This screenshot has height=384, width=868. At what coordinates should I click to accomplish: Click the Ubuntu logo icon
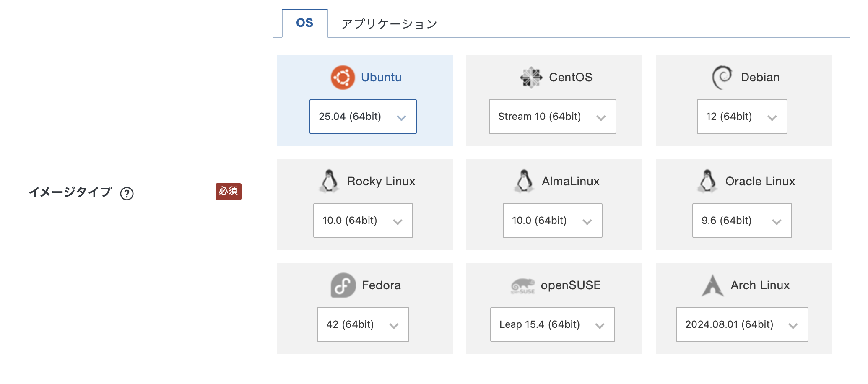(343, 78)
